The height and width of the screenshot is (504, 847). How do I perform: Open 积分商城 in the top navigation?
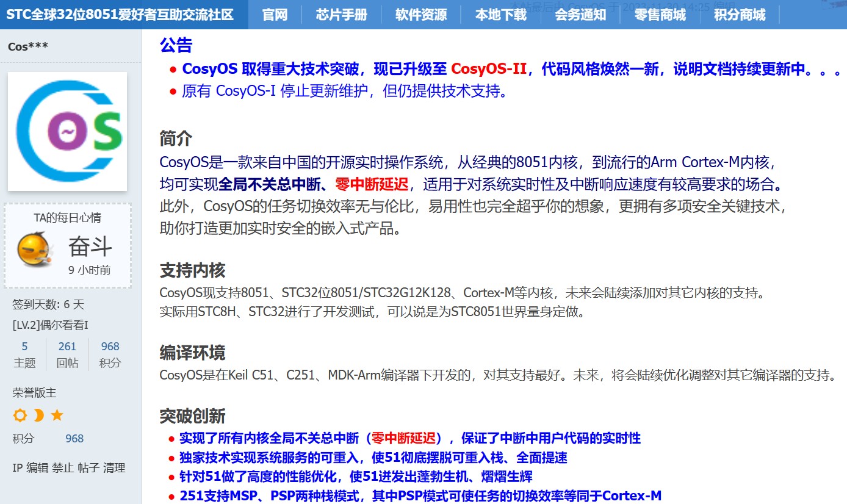740,15
